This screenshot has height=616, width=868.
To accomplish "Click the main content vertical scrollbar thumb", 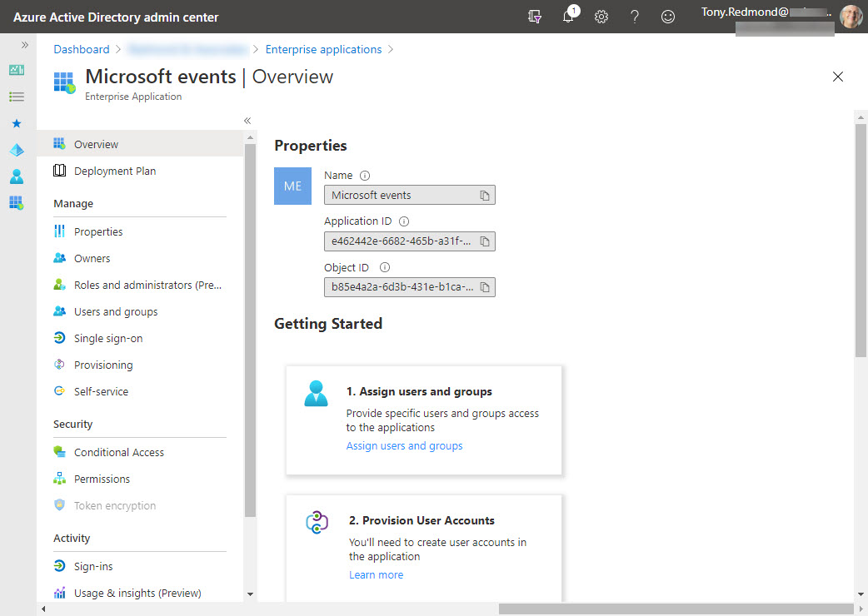I will point(861,240).
